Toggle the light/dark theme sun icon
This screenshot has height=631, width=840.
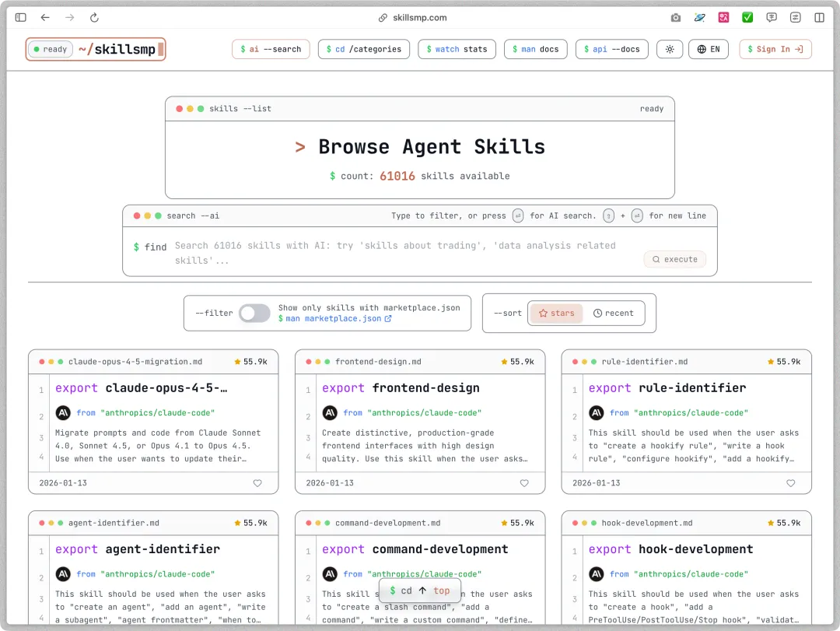click(669, 49)
